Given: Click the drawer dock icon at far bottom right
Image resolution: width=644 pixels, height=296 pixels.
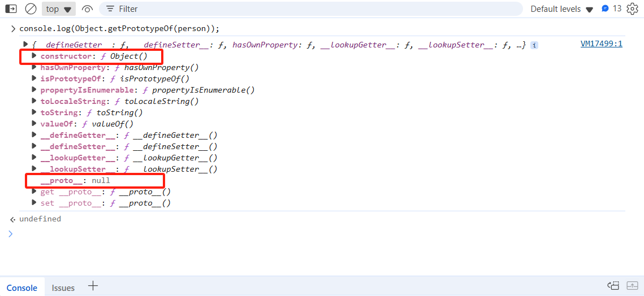Looking at the screenshot, I should [632, 286].
